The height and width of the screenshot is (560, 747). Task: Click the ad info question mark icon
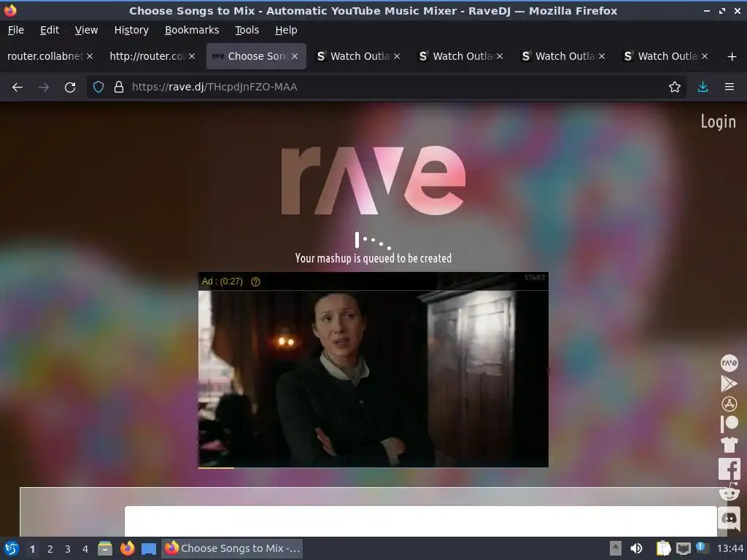point(255,281)
